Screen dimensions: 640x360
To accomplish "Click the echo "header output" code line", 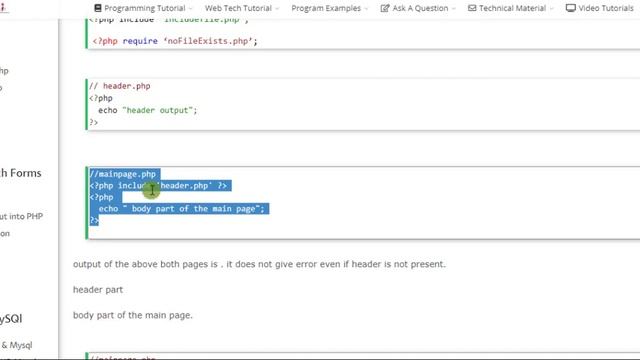I will [x=147, y=110].
